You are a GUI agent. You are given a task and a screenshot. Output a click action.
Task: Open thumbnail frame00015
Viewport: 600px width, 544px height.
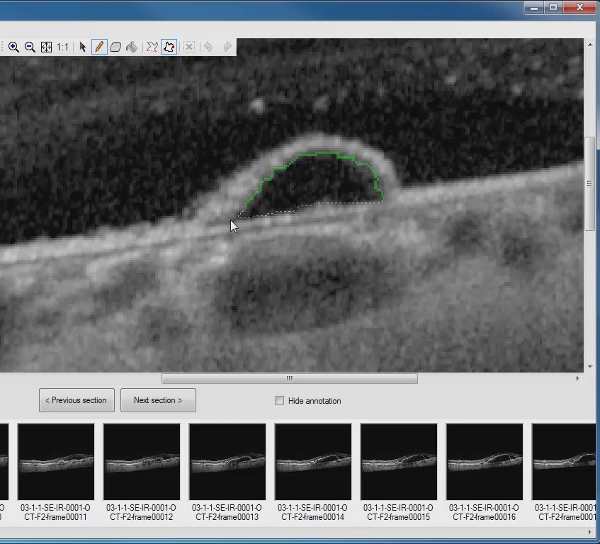pos(399,461)
